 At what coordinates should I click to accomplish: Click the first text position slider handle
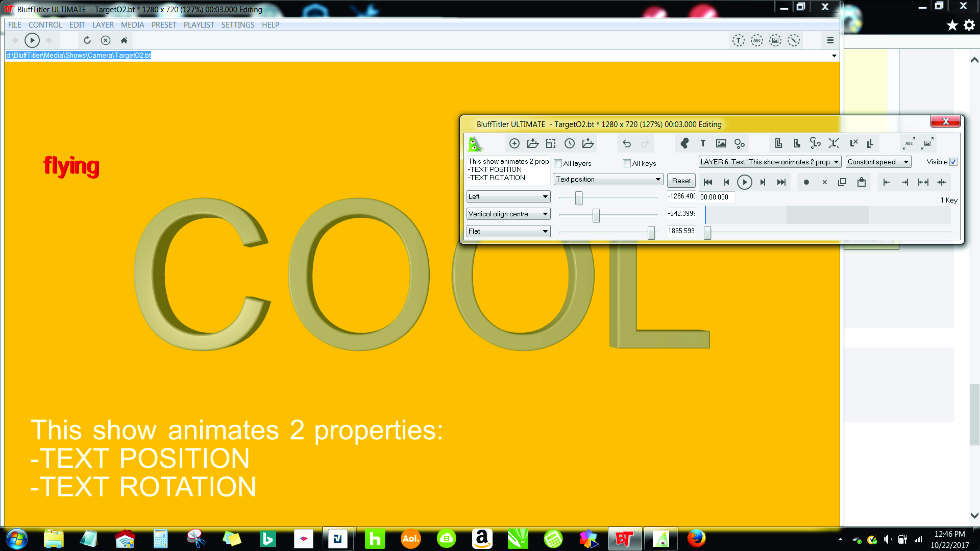579,198
